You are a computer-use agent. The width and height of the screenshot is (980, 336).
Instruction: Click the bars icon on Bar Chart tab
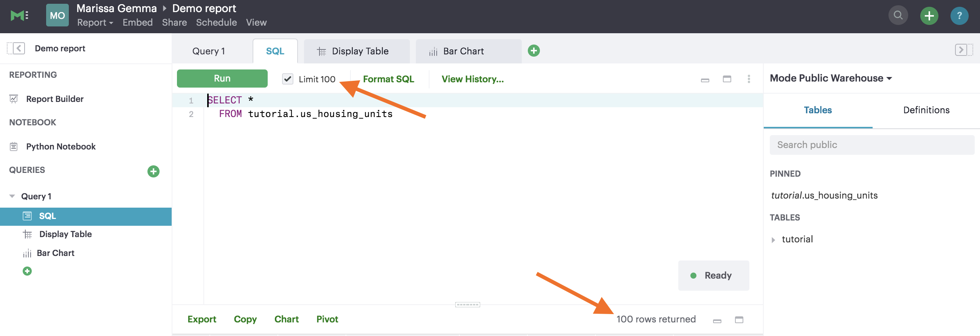click(433, 52)
